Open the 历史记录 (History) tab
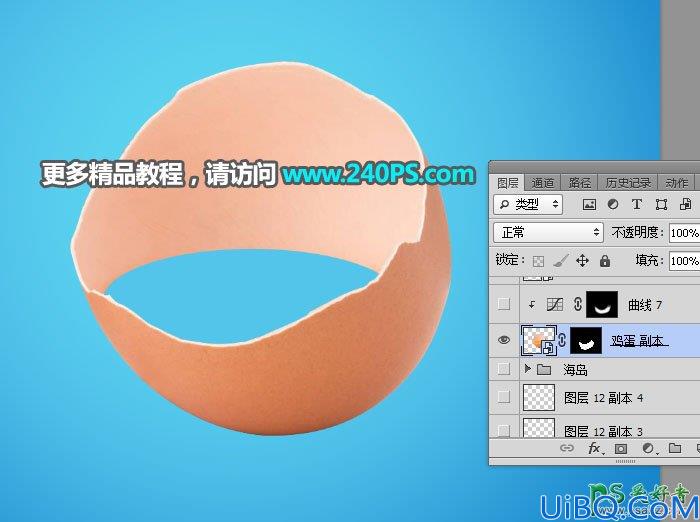Viewport: 700px width, 522px height. pos(628,183)
